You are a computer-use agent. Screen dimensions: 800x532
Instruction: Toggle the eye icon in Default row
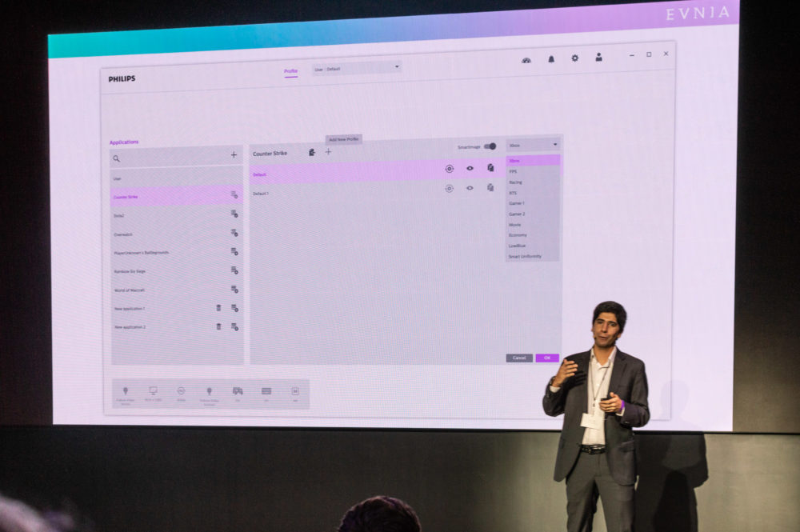click(x=470, y=168)
